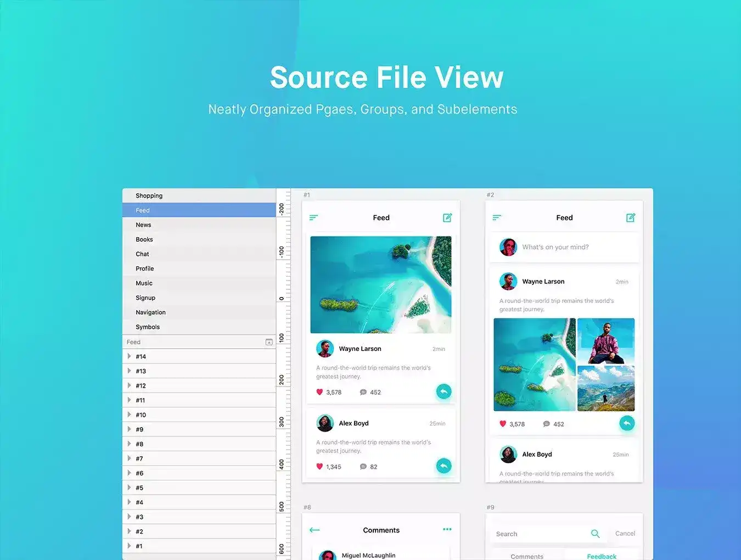
Task: Click the hamburger menu icon in artboard #2 Feed
Action: click(x=497, y=218)
